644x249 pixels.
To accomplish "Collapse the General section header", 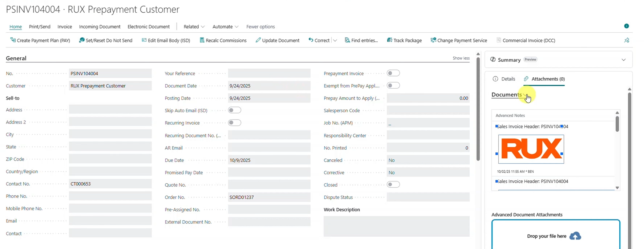I will [16, 58].
